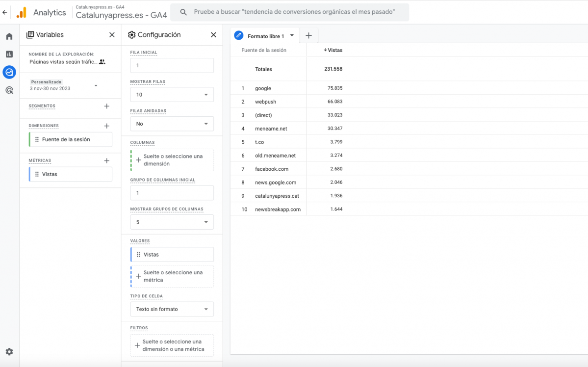Open the Home icon in sidebar
This screenshot has width=588, height=367.
click(x=9, y=36)
